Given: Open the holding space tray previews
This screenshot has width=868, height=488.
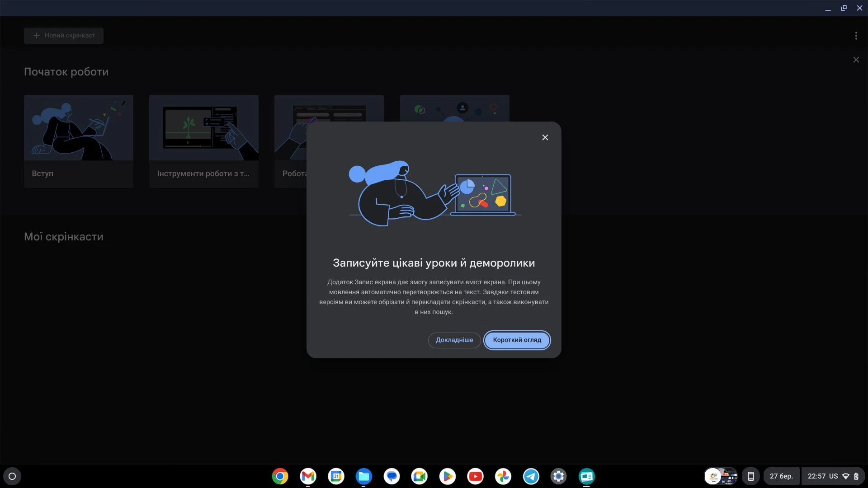Looking at the screenshot, I should pos(721,476).
